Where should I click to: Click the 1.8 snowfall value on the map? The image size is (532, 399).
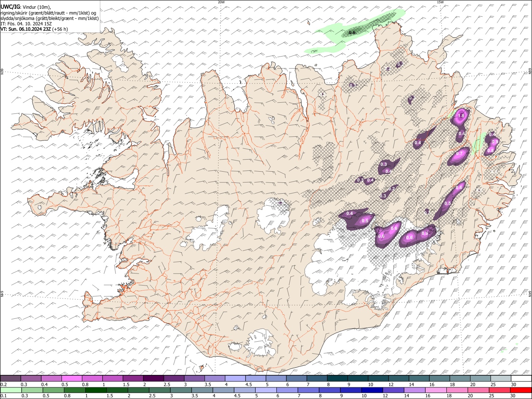[x=461, y=116]
